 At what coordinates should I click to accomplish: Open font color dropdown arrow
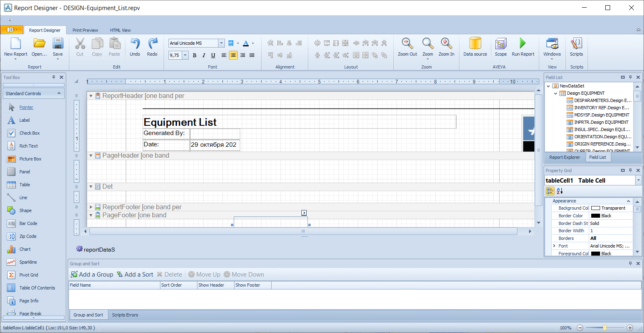click(253, 43)
